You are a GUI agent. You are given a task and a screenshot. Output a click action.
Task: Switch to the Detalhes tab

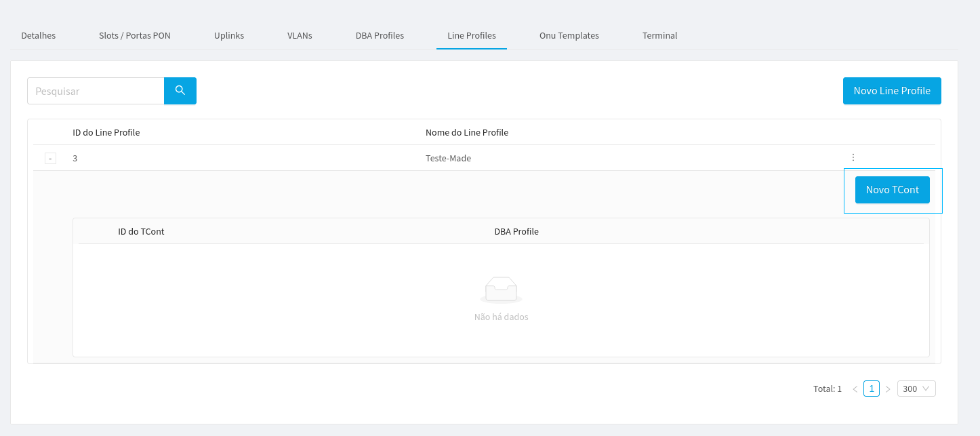pyautogui.click(x=39, y=35)
